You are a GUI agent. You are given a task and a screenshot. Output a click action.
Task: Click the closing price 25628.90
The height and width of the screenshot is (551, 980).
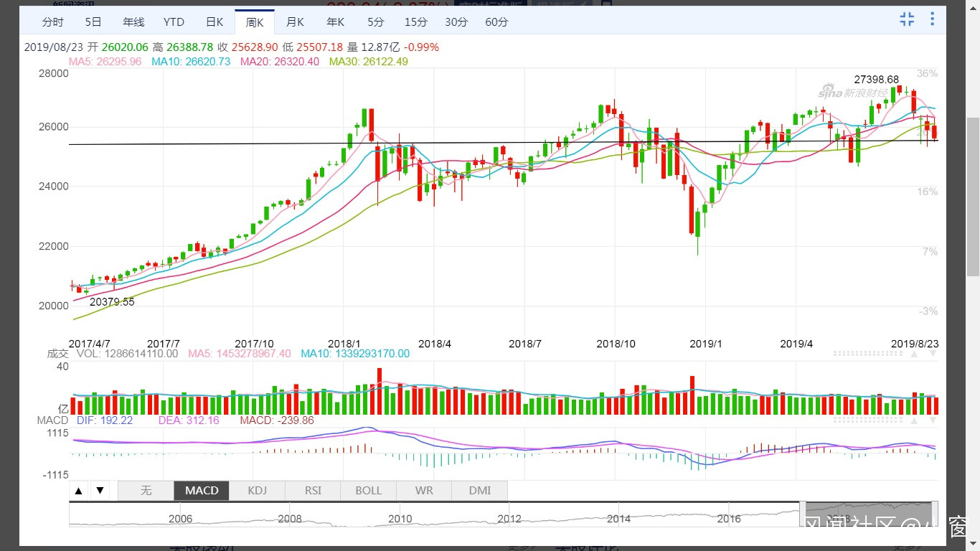coord(256,47)
